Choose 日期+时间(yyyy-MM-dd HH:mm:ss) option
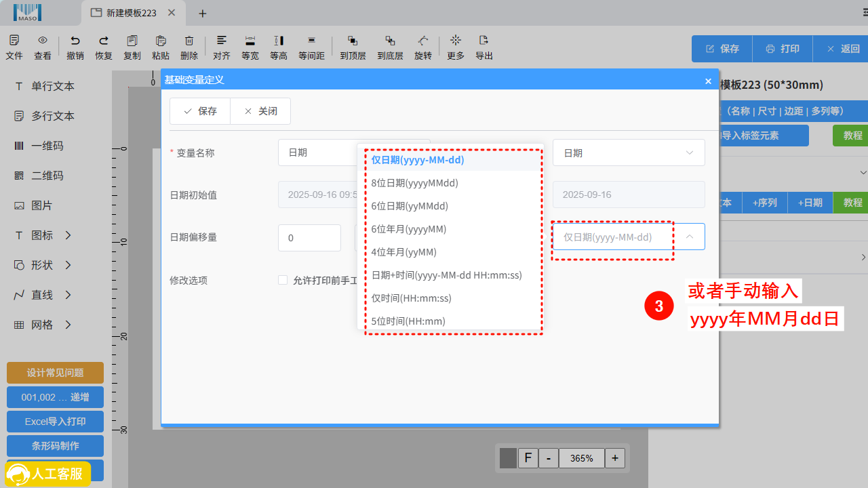 [446, 275]
